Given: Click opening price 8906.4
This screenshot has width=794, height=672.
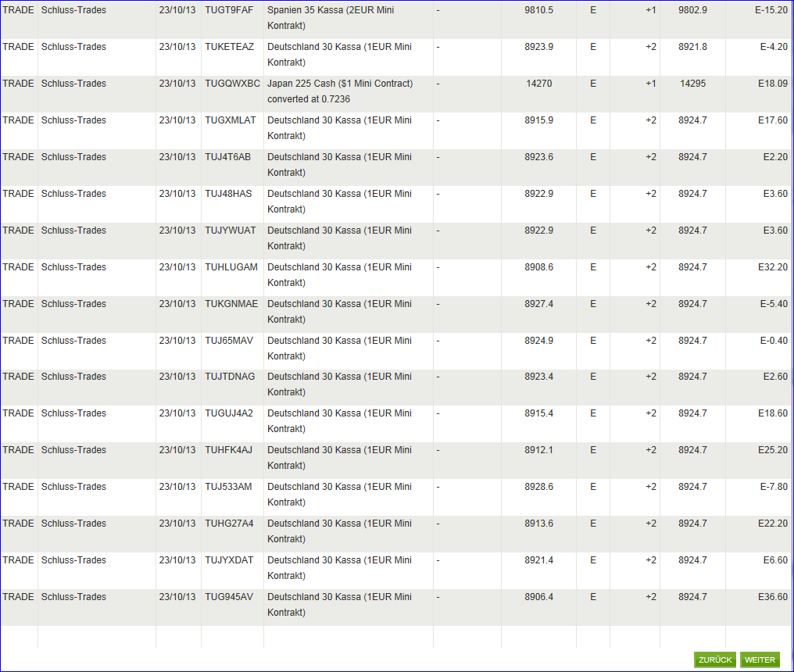Looking at the screenshot, I should click(538, 596).
